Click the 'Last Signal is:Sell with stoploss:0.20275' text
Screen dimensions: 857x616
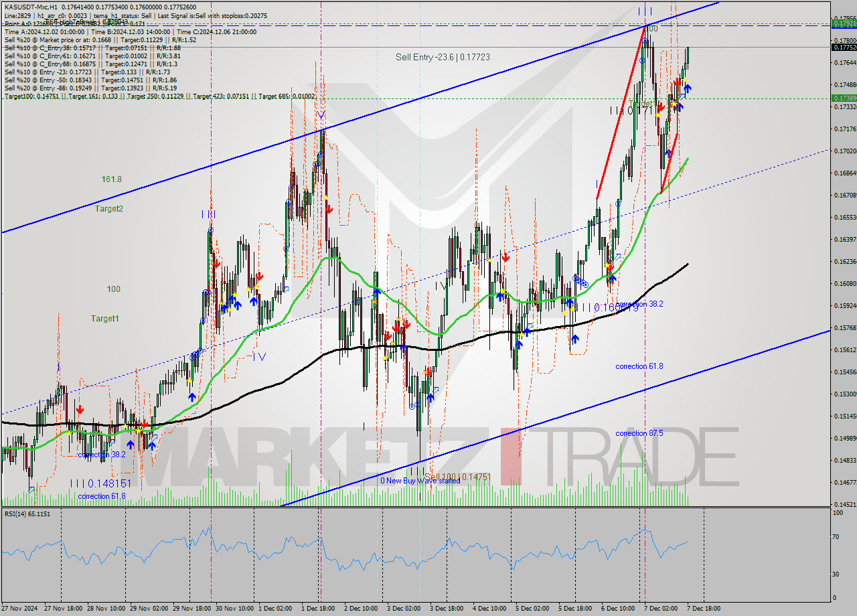coord(214,16)
